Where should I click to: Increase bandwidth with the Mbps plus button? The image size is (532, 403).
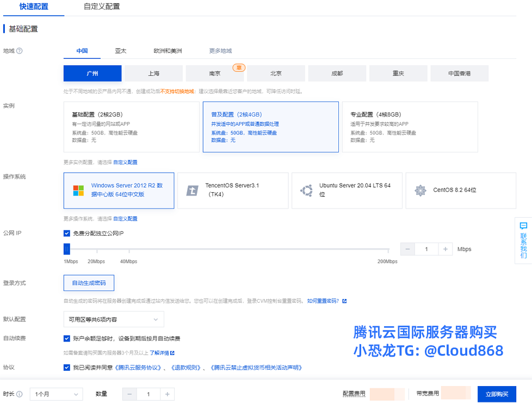[x=445, y=249]
